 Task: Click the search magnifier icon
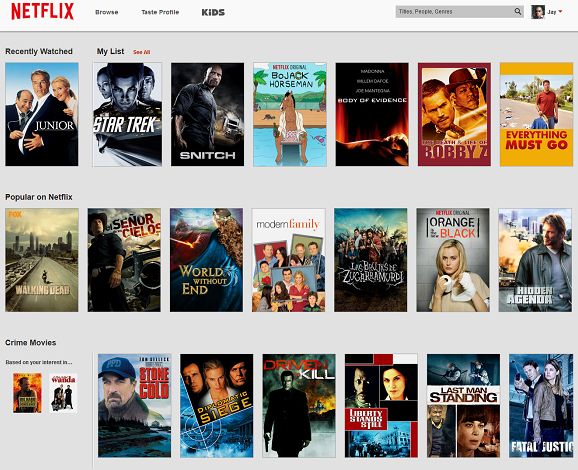point(518,11)
